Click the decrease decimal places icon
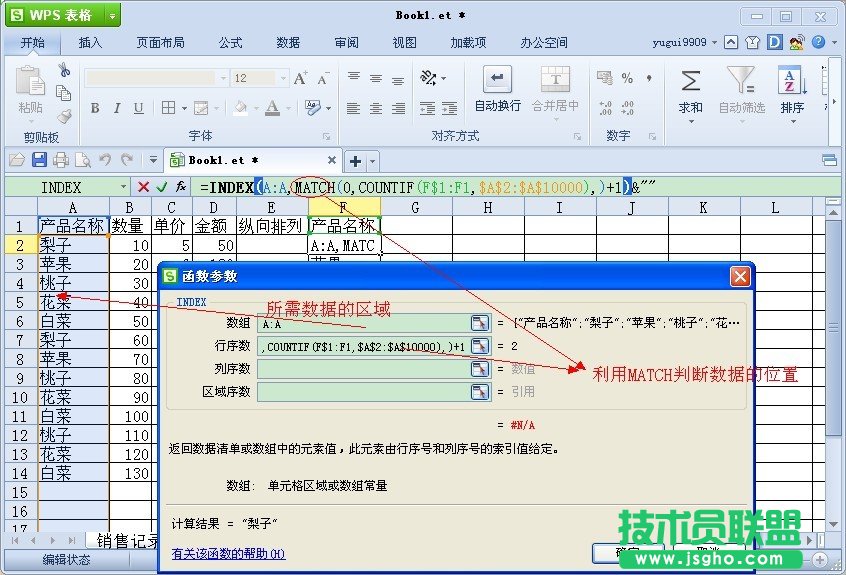This screenshot has width=846, height=575. click(x=627, y=108)
